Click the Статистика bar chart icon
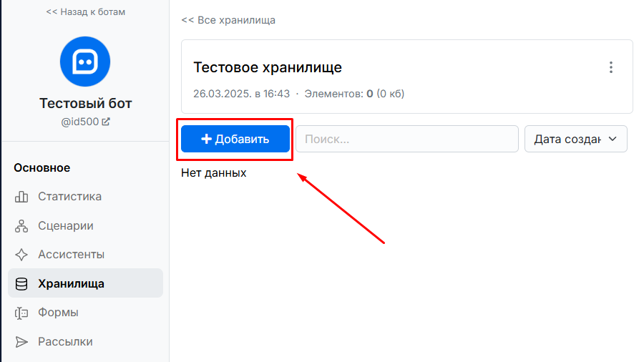Viewport: 644px width, 362px height. (21, 197)
